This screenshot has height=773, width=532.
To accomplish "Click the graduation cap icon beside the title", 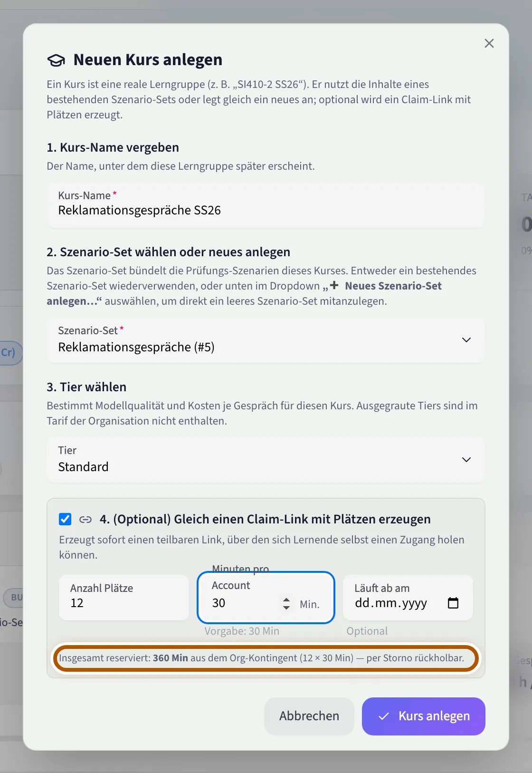I will tap(56, 60).
